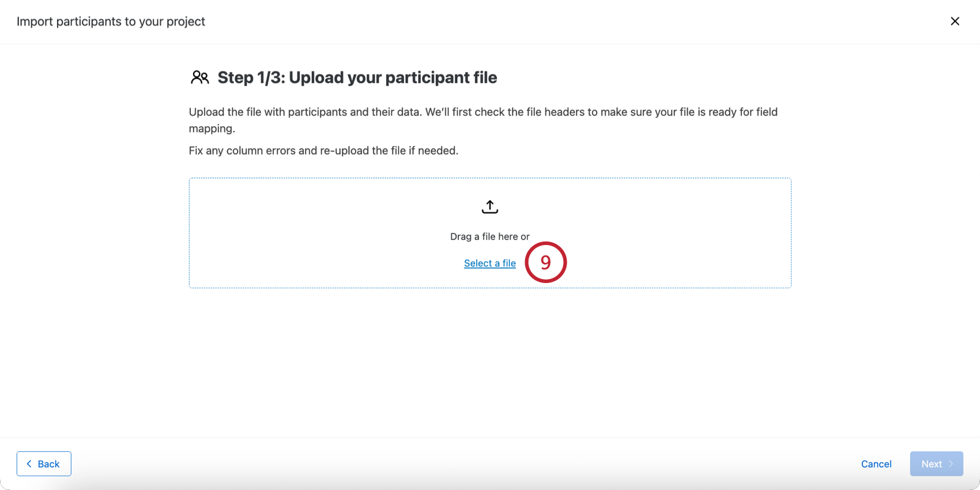Image resolution: width=980 pixels, height=490 pixels.
Task: Click the 'Step 1/3: Upload your participant file' heading
Action: [357, 77]
